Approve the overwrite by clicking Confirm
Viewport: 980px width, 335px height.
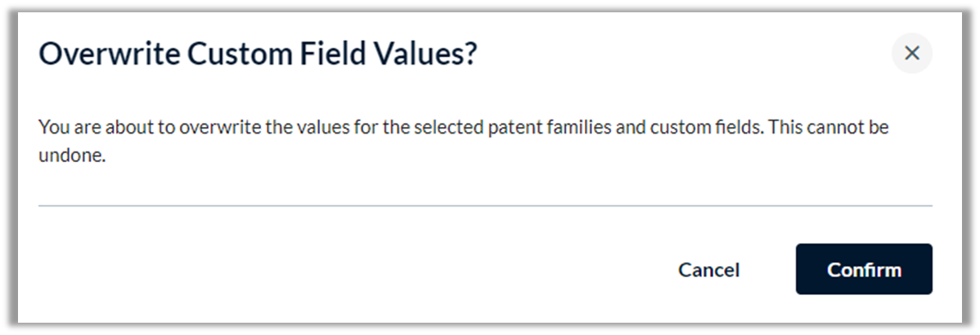[864, 269]
